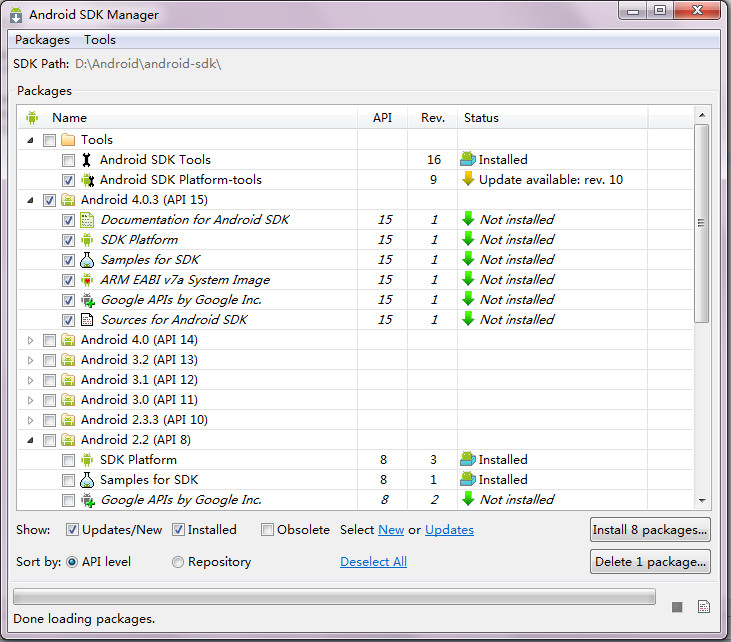
Task: Click the yellow Update available arrow icon
Action: (468, 179)
